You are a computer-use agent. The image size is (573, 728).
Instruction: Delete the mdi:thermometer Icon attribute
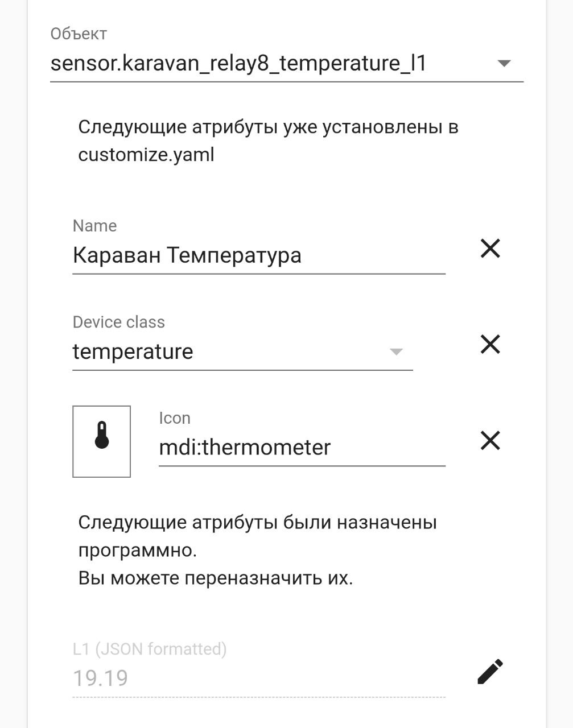pyautogui.click(x=490, y=440)
